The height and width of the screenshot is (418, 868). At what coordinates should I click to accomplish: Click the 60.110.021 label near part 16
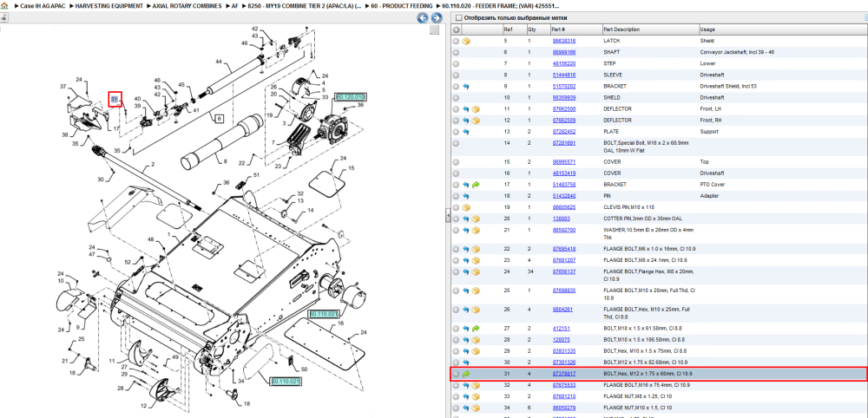323,314
